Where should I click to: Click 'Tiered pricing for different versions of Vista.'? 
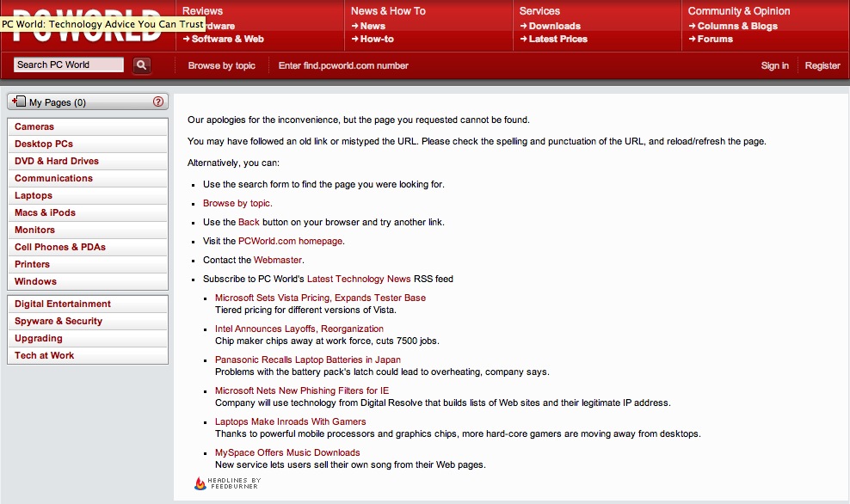tap(305, 310)
